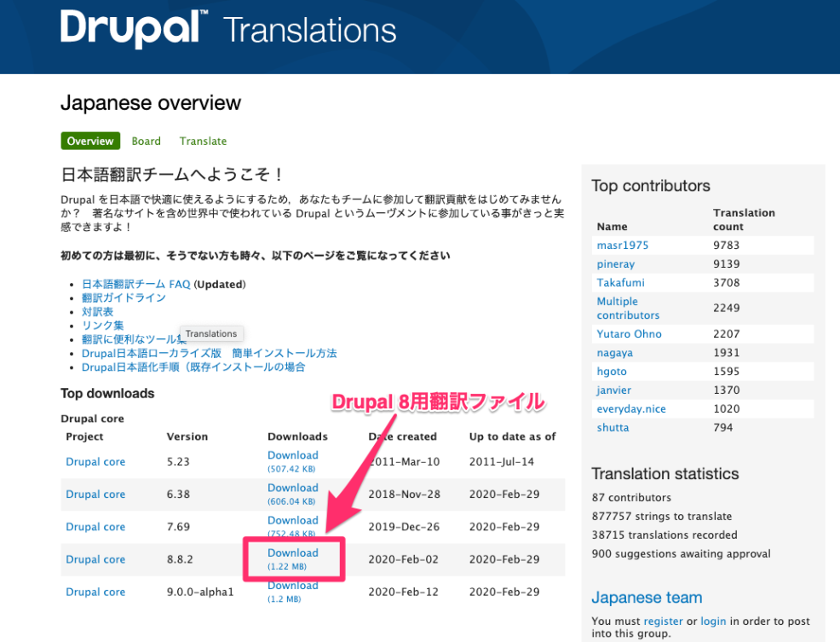
Task: Download the Drupal 8.8.2 translation file
Action: click(293, 553)
